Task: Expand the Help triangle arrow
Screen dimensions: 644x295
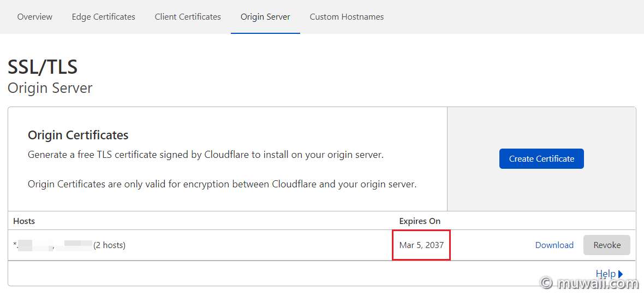Action: pos(620,274)
